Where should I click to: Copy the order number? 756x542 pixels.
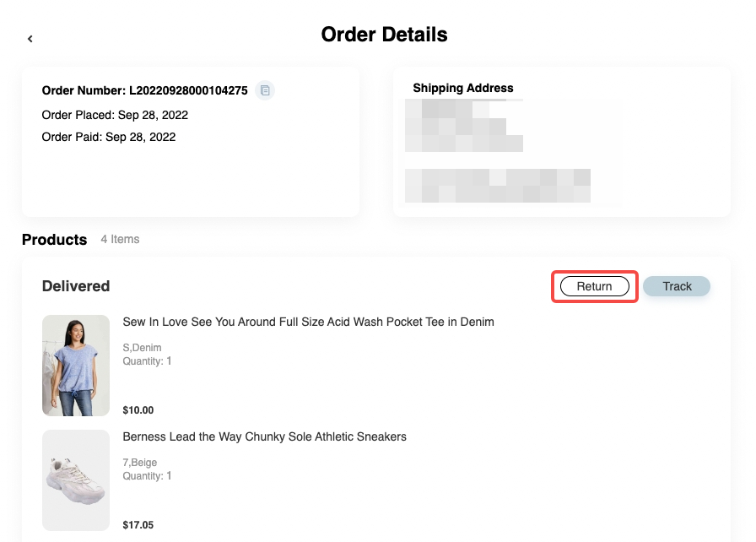(x=265, y=90)
